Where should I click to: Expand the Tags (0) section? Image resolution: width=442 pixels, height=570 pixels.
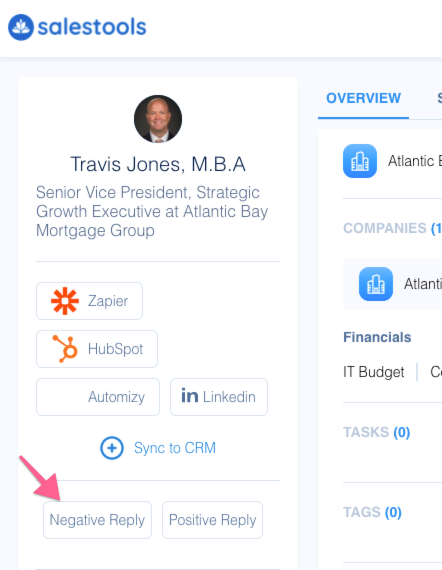[x=372, y=512]
